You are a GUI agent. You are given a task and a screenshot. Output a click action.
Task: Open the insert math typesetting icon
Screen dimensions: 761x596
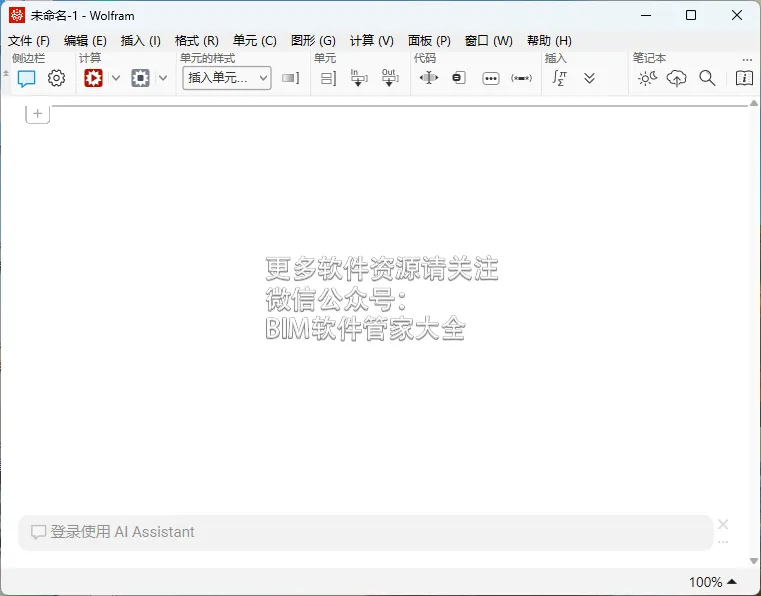(x=560, y=78)
